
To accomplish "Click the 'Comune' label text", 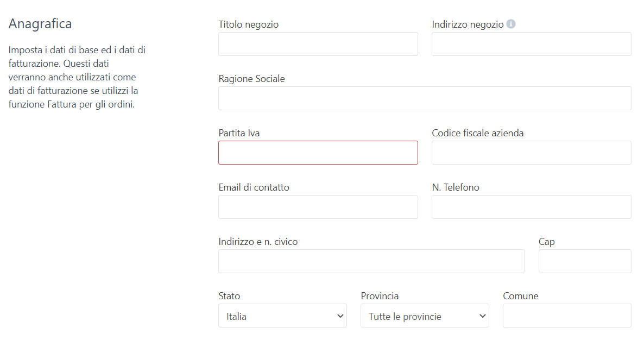I will (521, 296).
